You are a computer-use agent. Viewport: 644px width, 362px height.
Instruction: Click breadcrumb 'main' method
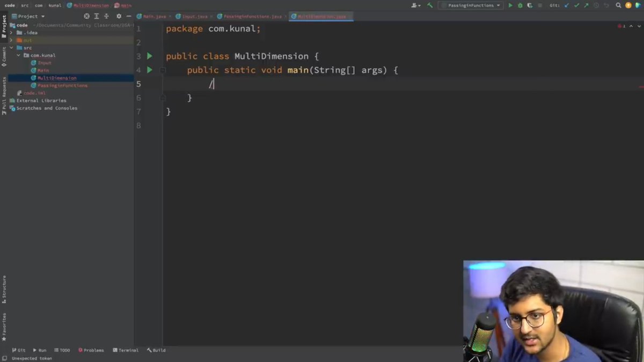[123, 5]
